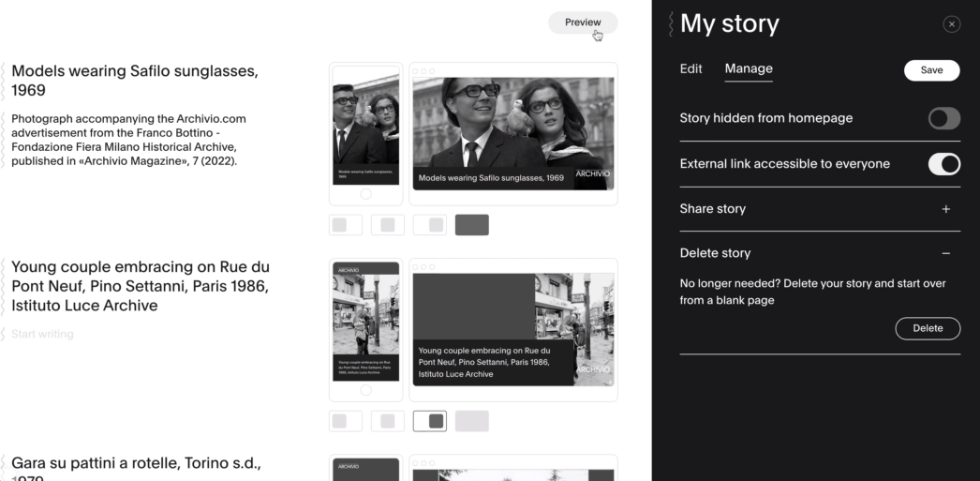The height and width of the screenshot is (481, 980).
Task: Choose the third layout option for the Safilo sunglasses block
Action: coord(430,225)
